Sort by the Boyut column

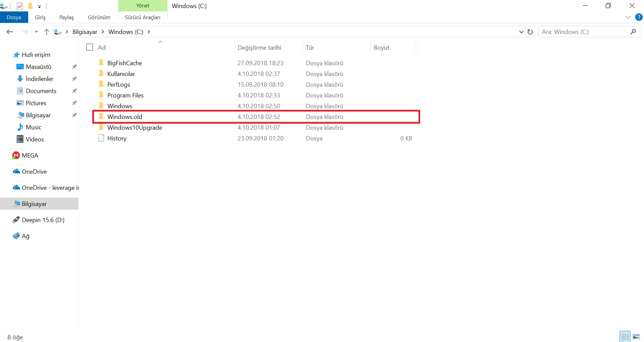click(382, 48)
